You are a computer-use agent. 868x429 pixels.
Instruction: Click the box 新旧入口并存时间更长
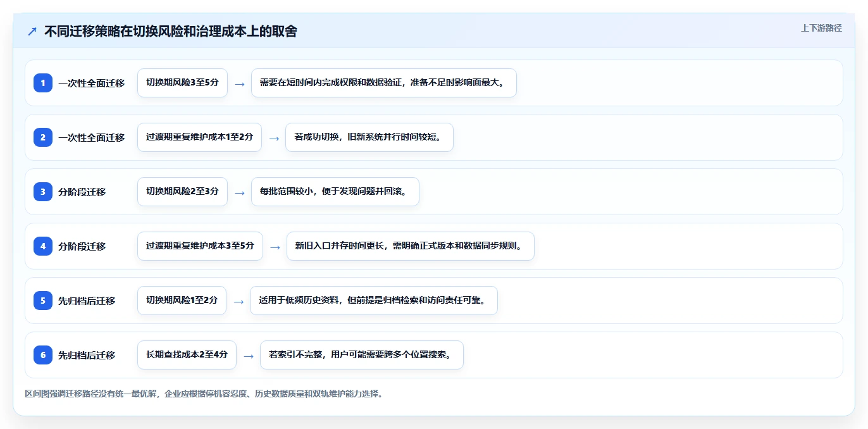pyautogui.click(x=411, y=246)
